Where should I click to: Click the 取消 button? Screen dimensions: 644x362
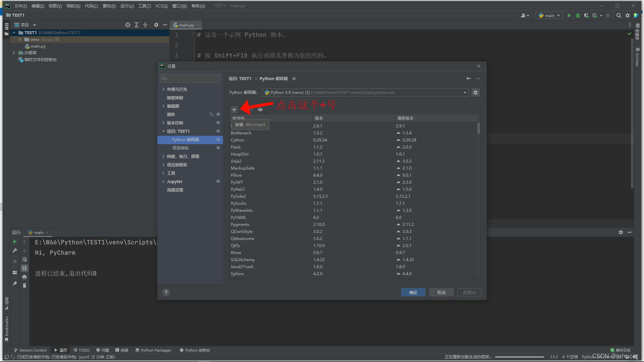[x=441, y=292]
